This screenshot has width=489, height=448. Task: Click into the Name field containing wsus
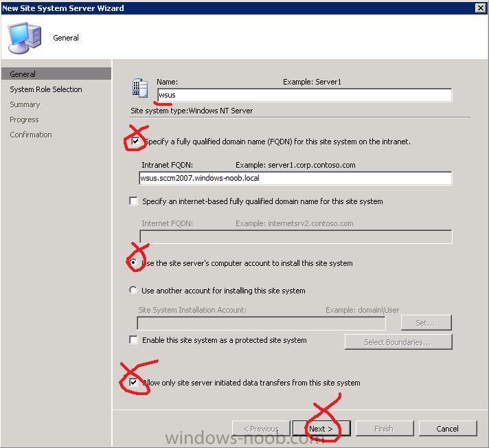[x=304, y=95]
